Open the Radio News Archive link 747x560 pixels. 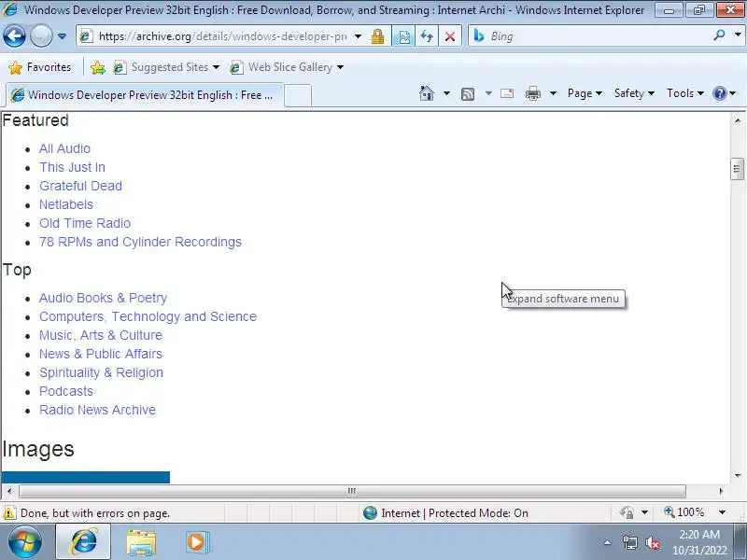(x=98, y=410)
